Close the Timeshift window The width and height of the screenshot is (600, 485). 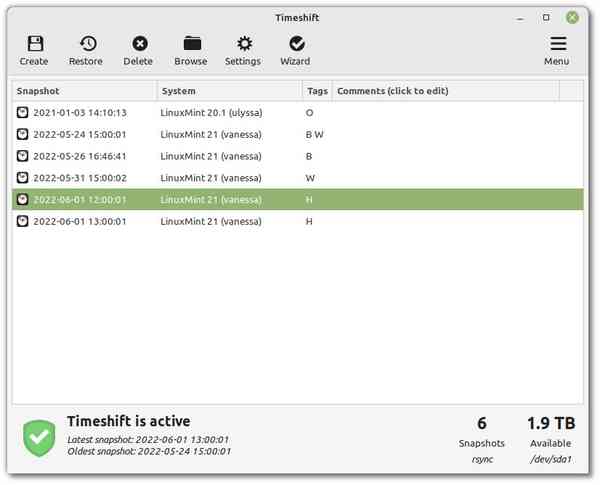[572, 18]
